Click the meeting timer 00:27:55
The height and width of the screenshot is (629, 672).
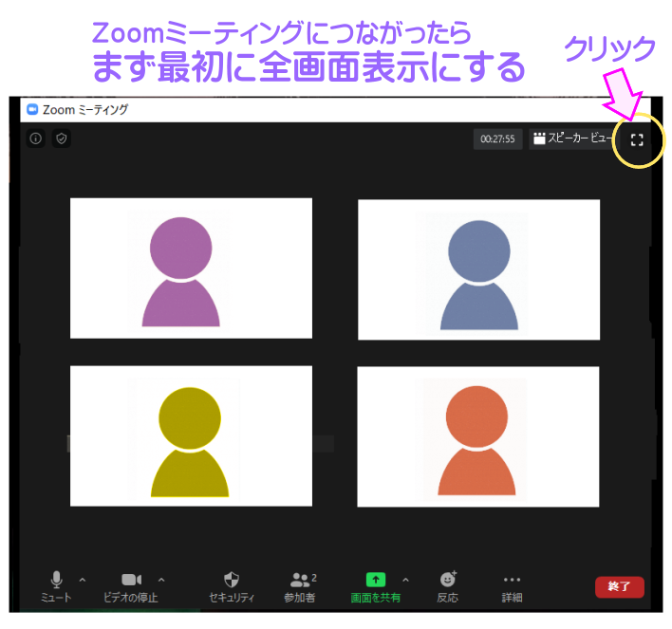point(497,139)
